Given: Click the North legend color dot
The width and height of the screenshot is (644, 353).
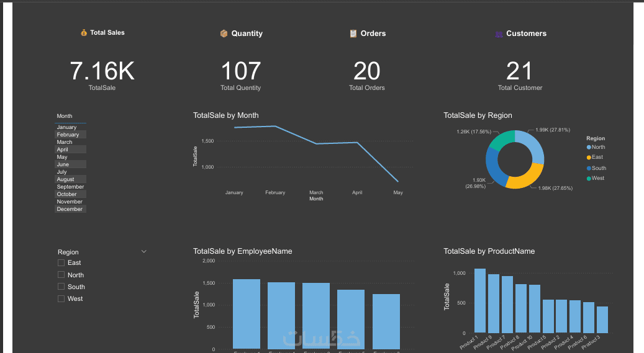Looking at the screenshot, I should coord(589,148).
